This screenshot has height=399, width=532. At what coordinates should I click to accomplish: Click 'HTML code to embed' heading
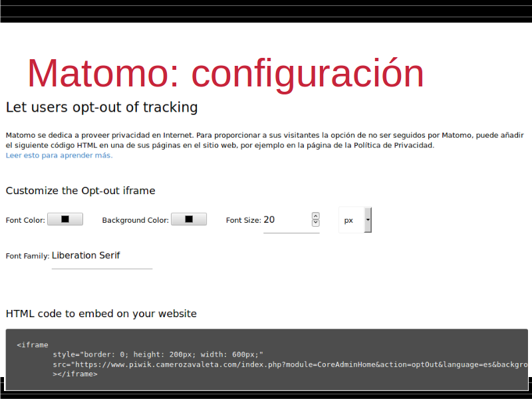(x=101, y=314)
